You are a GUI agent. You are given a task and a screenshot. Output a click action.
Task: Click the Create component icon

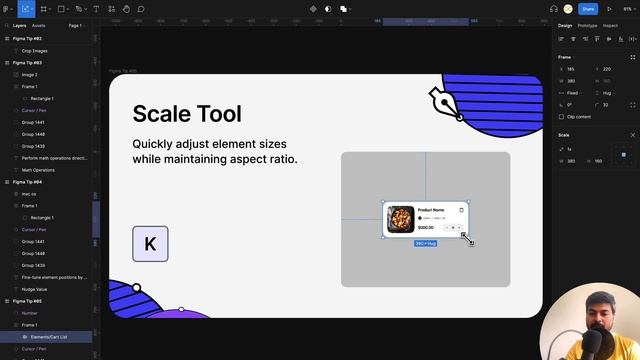coord(313,9)
